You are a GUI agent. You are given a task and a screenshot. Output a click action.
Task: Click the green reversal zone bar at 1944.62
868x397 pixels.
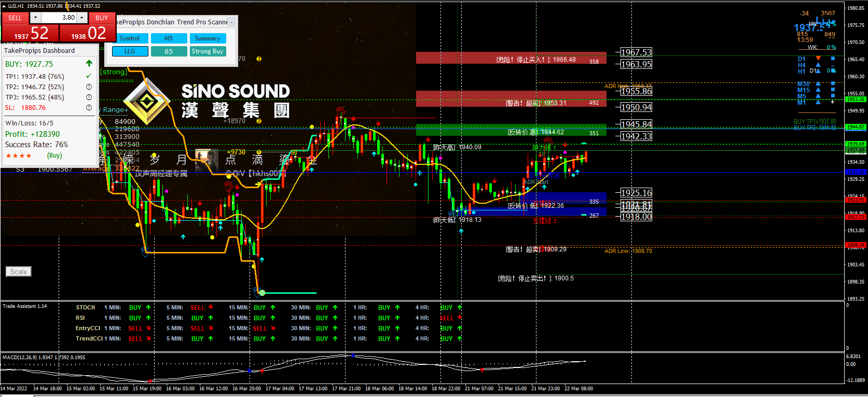pyautogui.click(x=511, y=130)
